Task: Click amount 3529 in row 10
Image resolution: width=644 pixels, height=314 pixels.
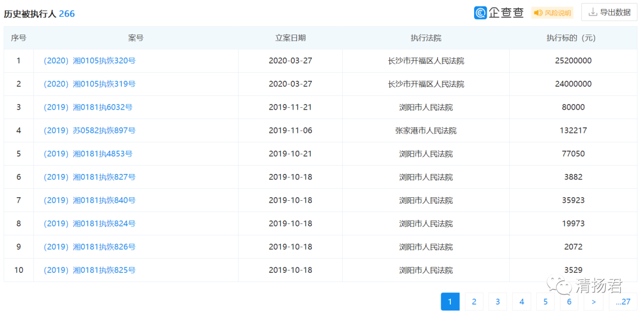Action: click(573, 270)
